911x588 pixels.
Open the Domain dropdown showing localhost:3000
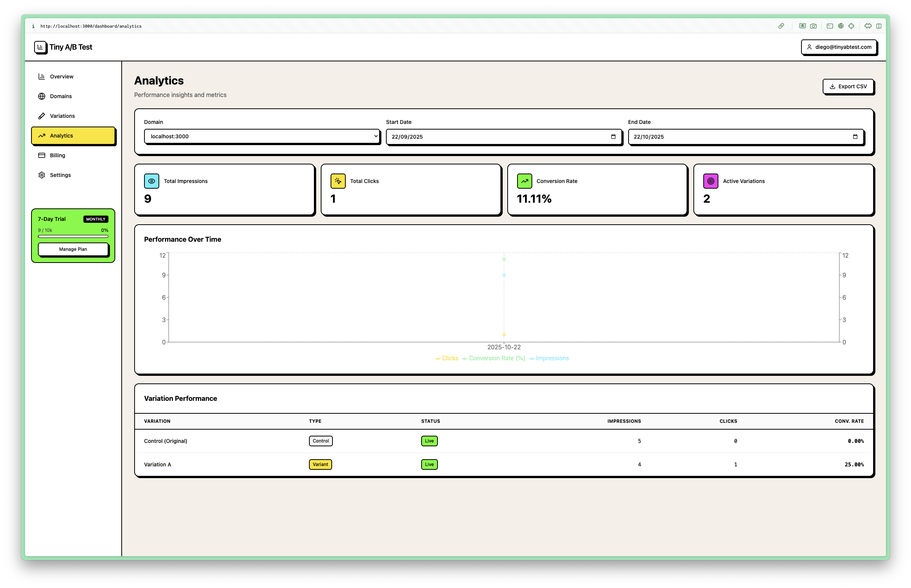coord(262,136)
